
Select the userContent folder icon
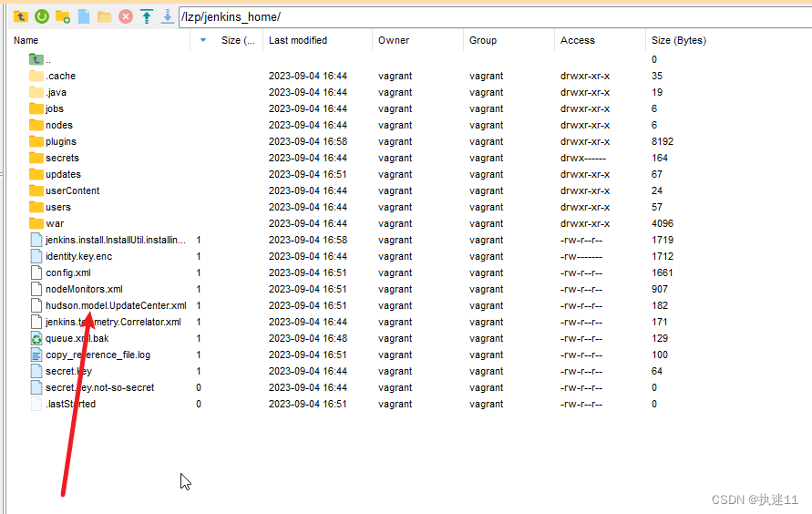pos(36,190)
